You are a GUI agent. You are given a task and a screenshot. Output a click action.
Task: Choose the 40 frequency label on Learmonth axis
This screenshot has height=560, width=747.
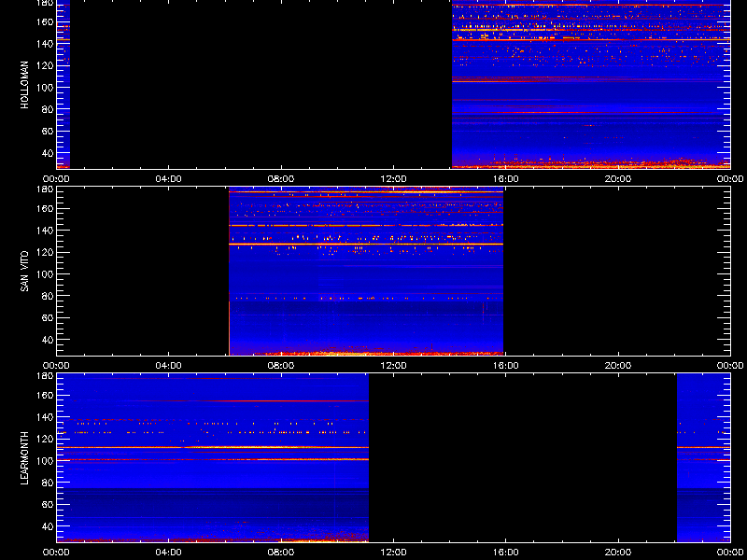[x=49, y=526]
